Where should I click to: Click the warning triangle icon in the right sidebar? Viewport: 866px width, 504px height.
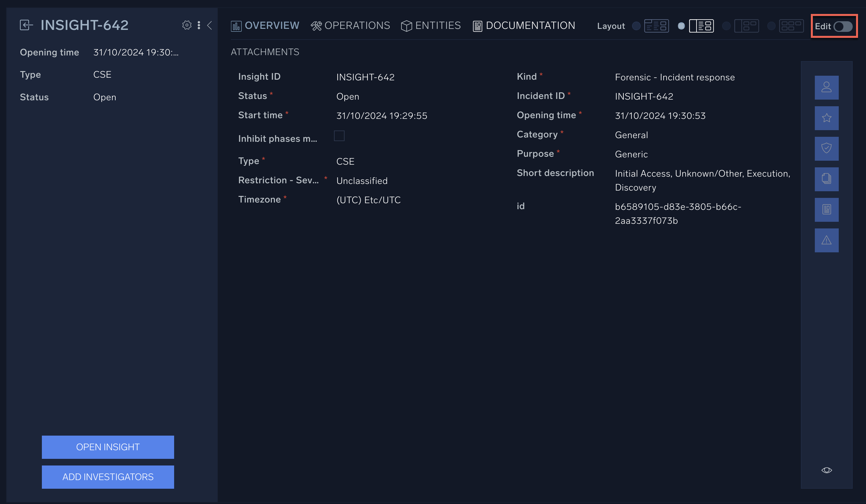click(x=826, y=240)
